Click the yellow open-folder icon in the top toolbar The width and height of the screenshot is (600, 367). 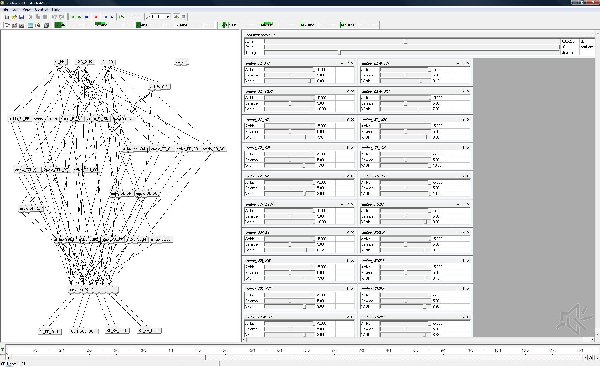pyautogui.click(x=14, y=17)
